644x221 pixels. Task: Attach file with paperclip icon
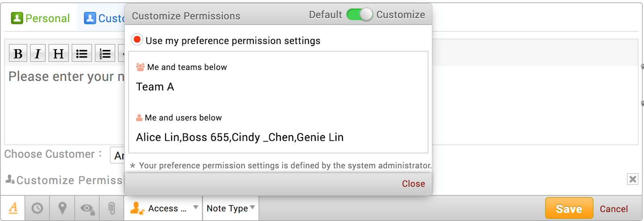pyautogui.click(x=112, y=208)
